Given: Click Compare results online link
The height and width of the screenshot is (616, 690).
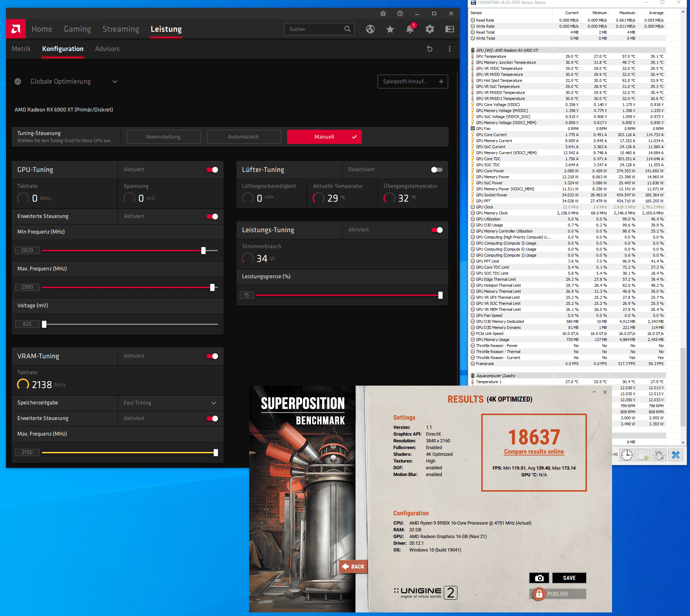Looking at the screenshot, I should click(x=534, y=452).
